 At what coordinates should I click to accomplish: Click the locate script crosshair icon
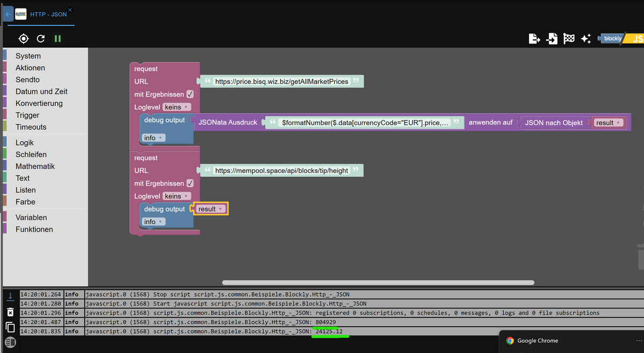pos(23,39)
